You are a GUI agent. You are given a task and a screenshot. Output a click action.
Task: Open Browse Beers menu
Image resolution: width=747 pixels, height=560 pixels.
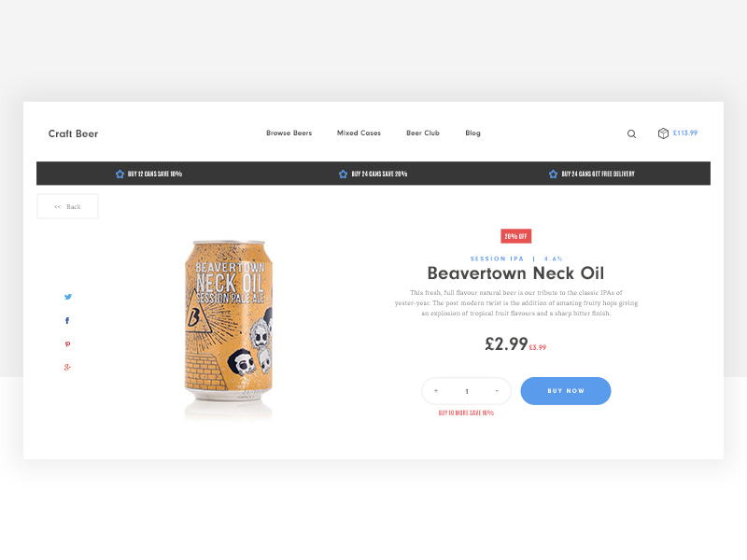tap(289, 133)
